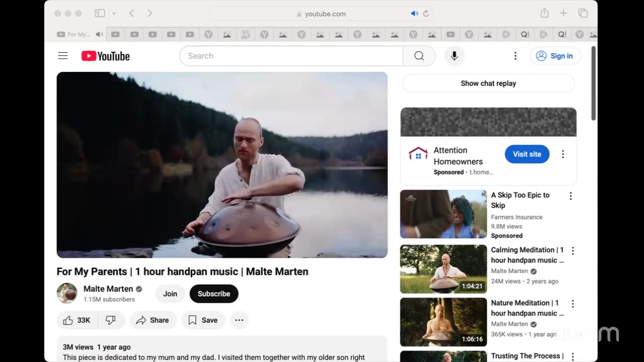Click the Farmers Insurance channel name

[517, 217]
